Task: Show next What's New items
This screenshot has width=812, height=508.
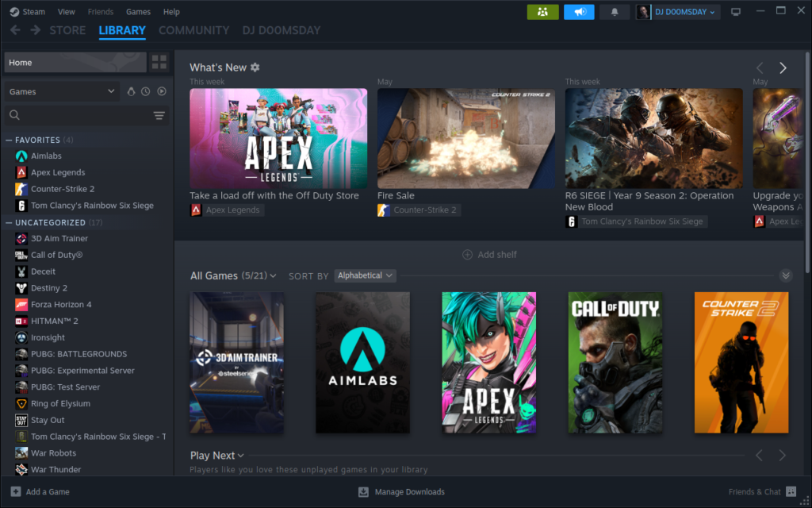Action: coord(783,68)
